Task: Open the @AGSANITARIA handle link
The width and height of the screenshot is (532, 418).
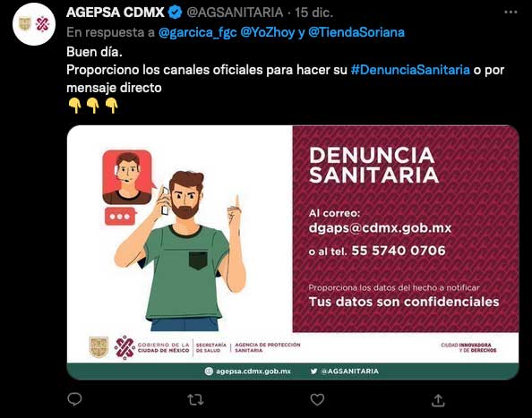Action: 235,13
